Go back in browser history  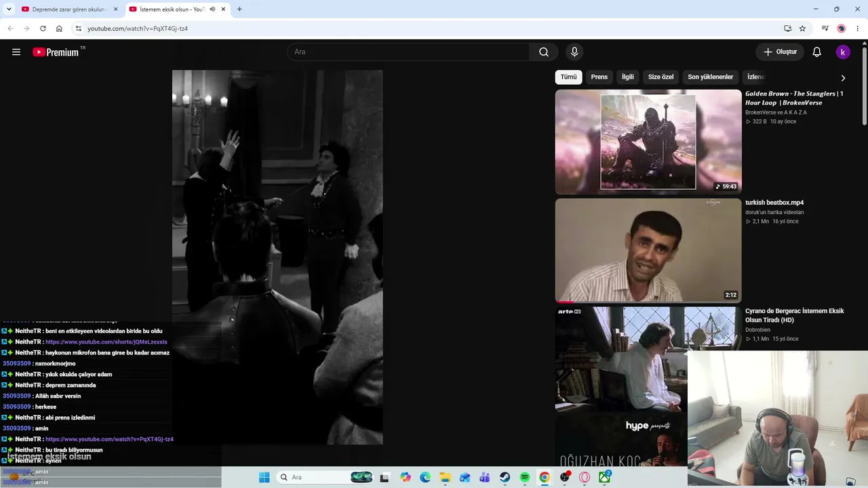tap(10, 28)
